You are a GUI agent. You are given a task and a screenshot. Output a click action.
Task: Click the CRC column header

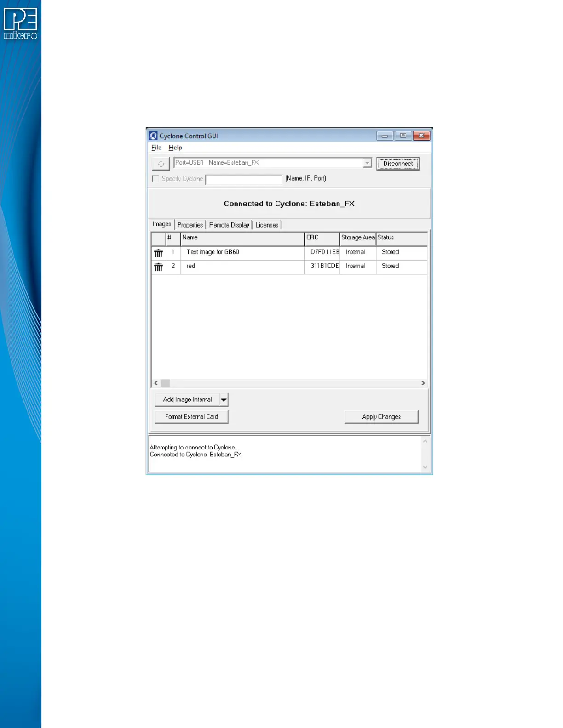click(x=322, y=239)
